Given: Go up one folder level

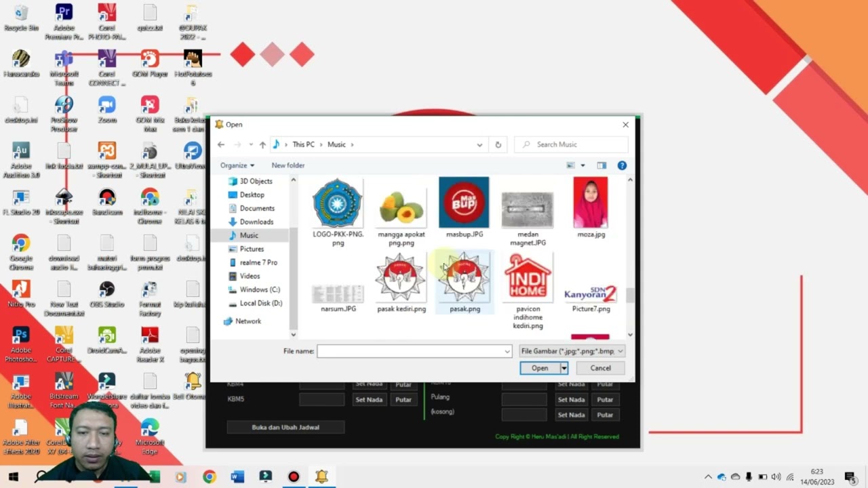Looking at the screenshot, I should [262, 144].
